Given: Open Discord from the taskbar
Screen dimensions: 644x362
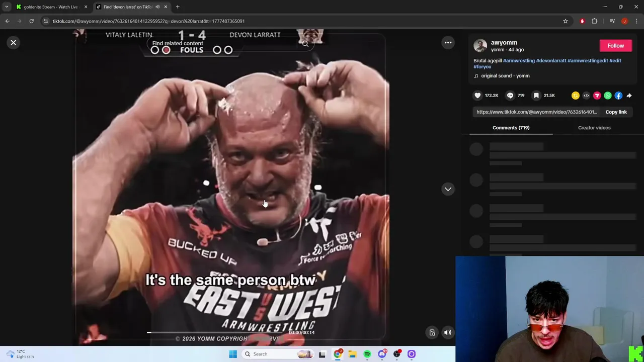Looking at the screenshot, I should (x=382, y=354).
